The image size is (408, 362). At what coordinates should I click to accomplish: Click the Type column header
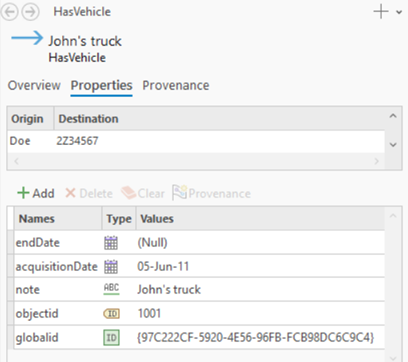119,219
